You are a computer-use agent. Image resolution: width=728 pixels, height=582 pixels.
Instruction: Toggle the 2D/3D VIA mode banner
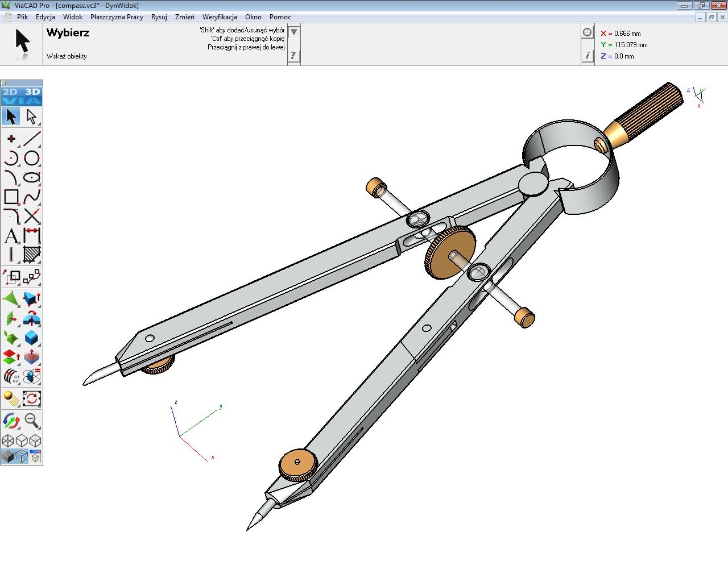tap(22, 96)
